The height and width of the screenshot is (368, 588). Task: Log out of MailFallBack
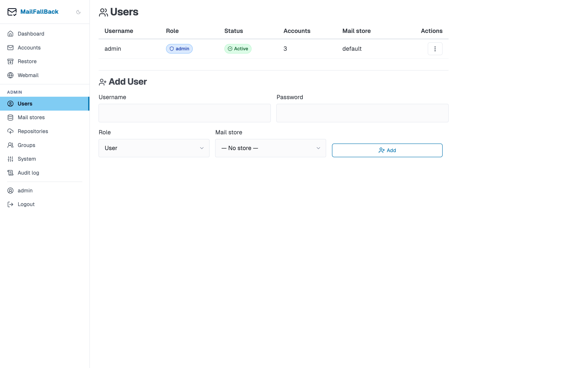[x=45, y=204]
